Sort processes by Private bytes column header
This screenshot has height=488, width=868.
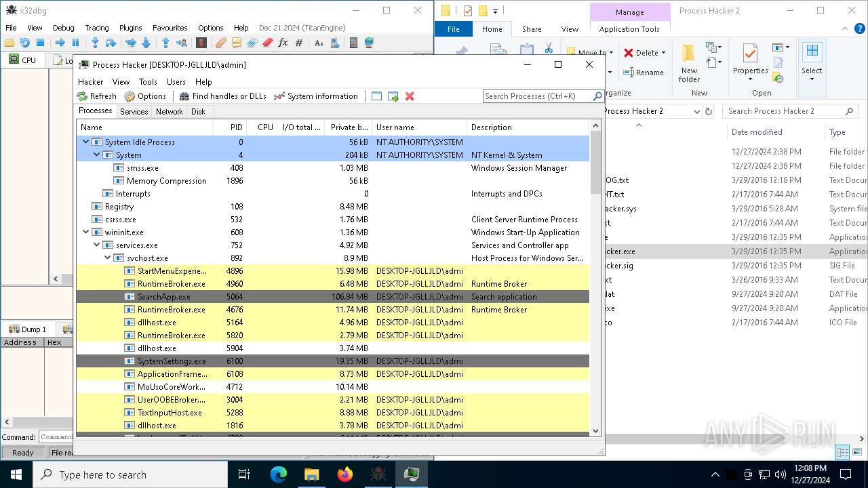point(349,127)
